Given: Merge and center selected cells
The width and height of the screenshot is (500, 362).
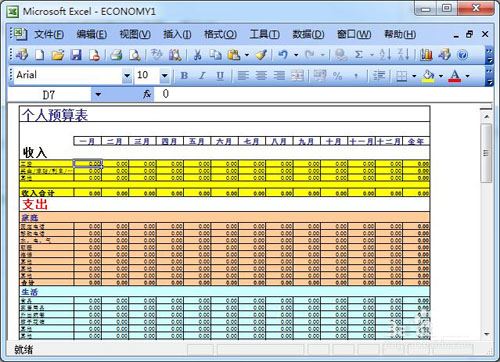Looking at the screenshot, I should (298, 76).
